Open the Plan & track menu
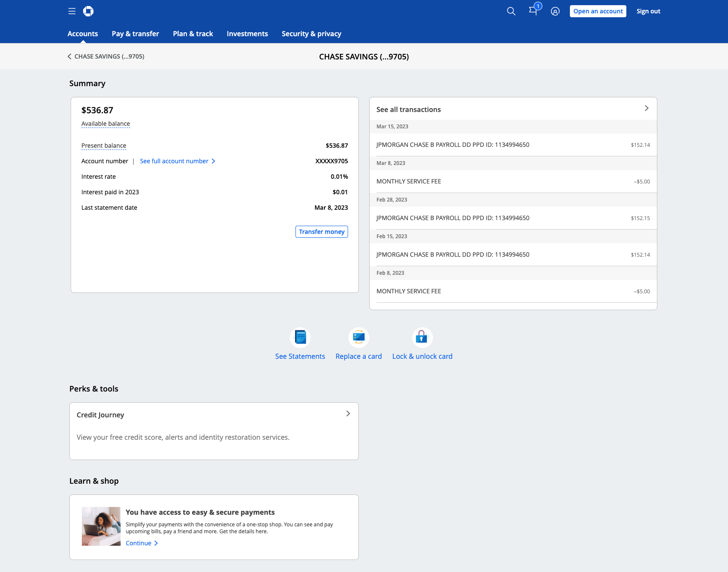Viewport: 728px width, 572px height. tap(193, 34)
